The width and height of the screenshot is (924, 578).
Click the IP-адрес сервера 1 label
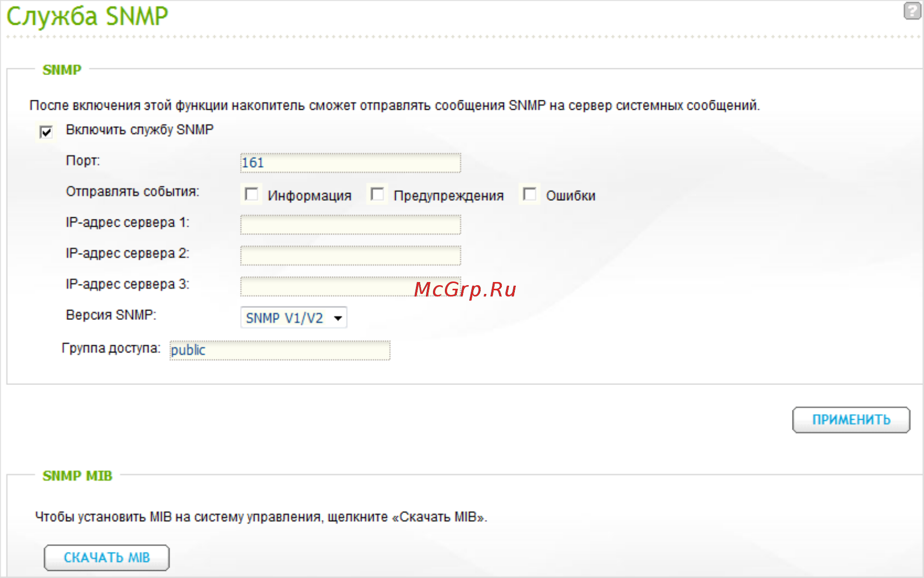(x=127, y=223)
